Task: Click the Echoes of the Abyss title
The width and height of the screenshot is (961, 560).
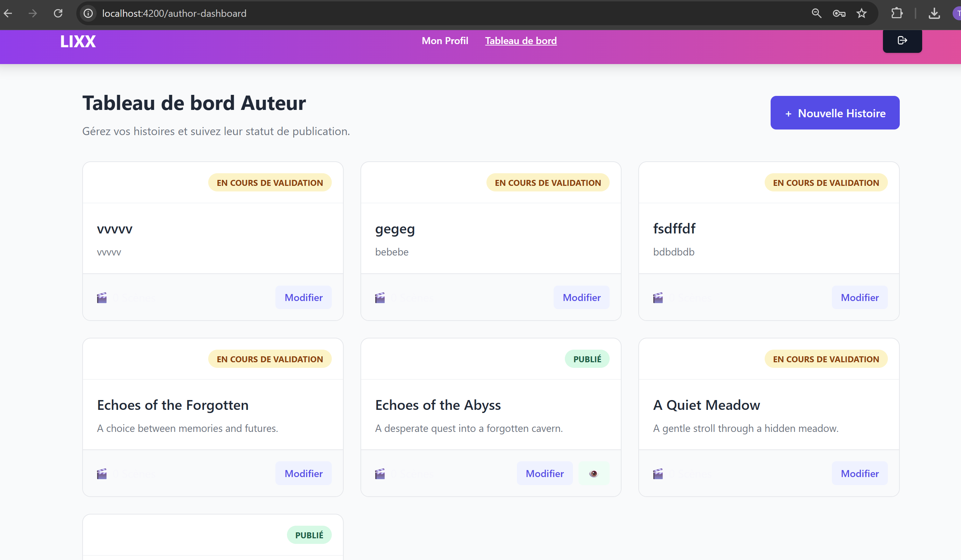Action: (438, 405)
